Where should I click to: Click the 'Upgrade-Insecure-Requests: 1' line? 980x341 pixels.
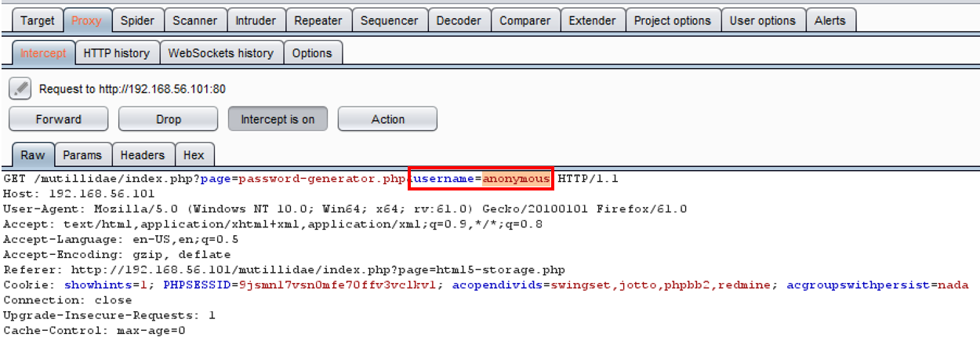109,316
